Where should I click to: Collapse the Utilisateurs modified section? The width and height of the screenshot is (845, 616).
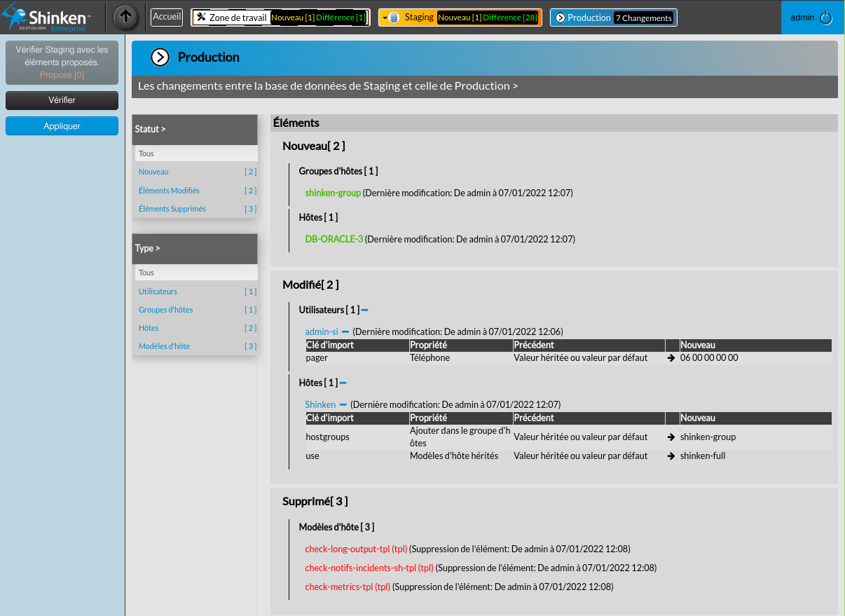[x=365, y=310]
